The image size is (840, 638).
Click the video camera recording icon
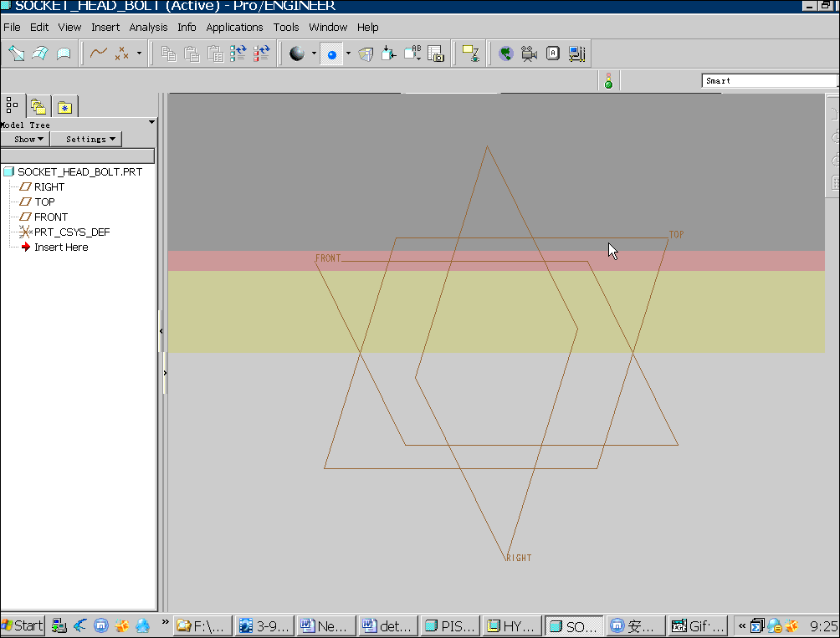click(x=530, y=54)
